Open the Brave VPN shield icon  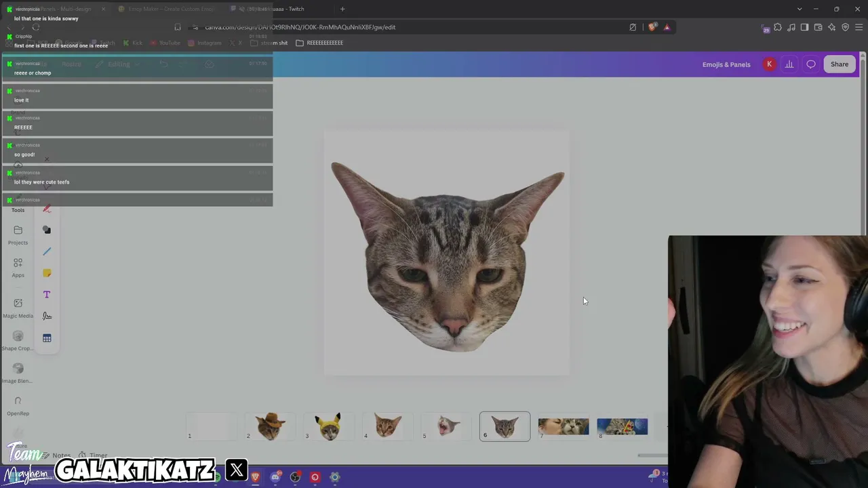tap(846, 27)
